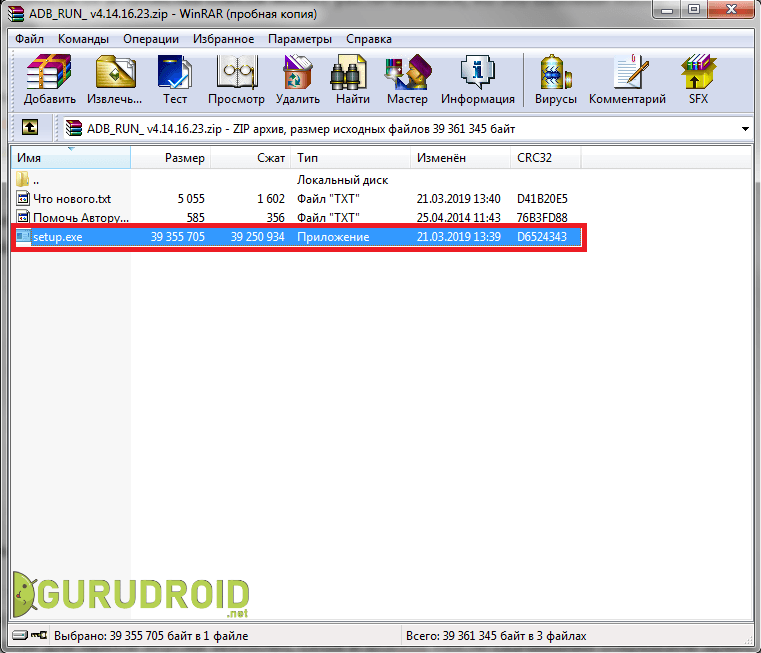Sort by the Сжат column header
Viewport: 761px width, 653px height.
[x=250, y=157]
